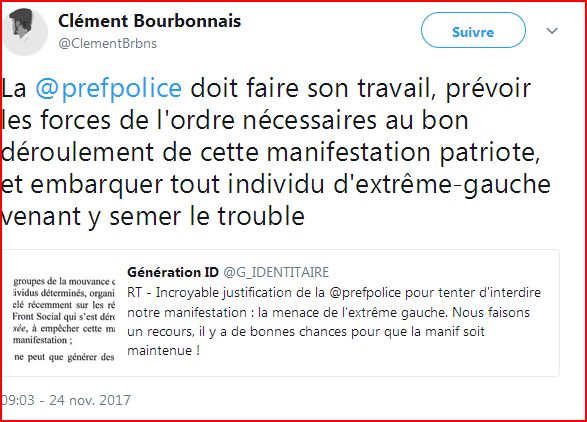The width and height of the screenshot is (587, 422).
Task: Open the 09:03 - 24 nov. 2017 timestamp
Action: pos(66,400)
